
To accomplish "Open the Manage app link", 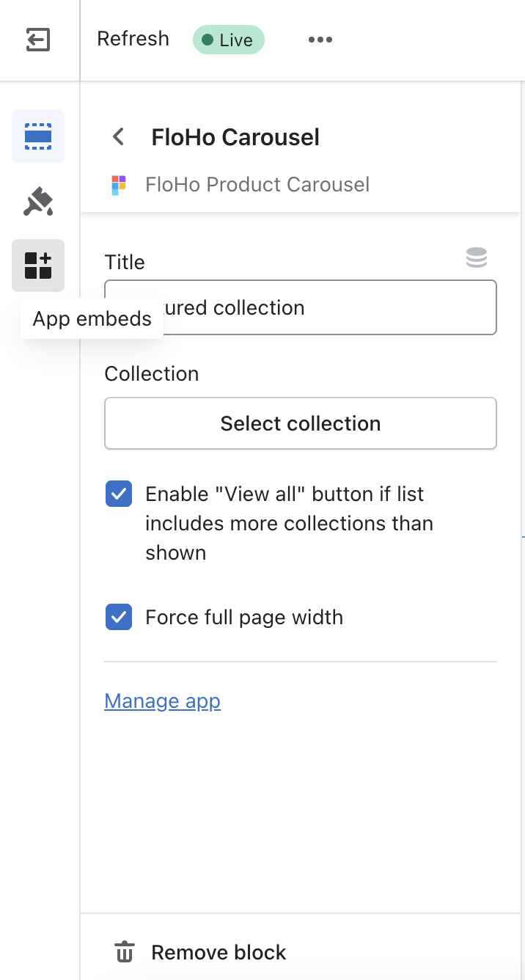I will [162, 701].
